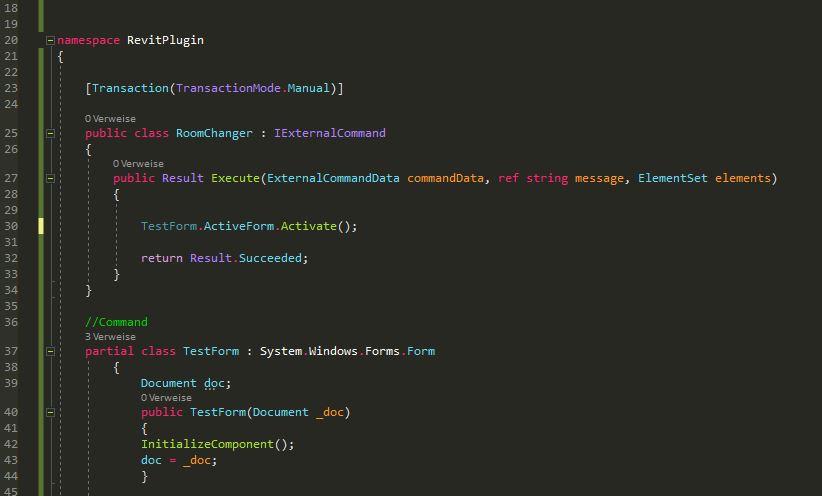Click the Activate method call

309,227
